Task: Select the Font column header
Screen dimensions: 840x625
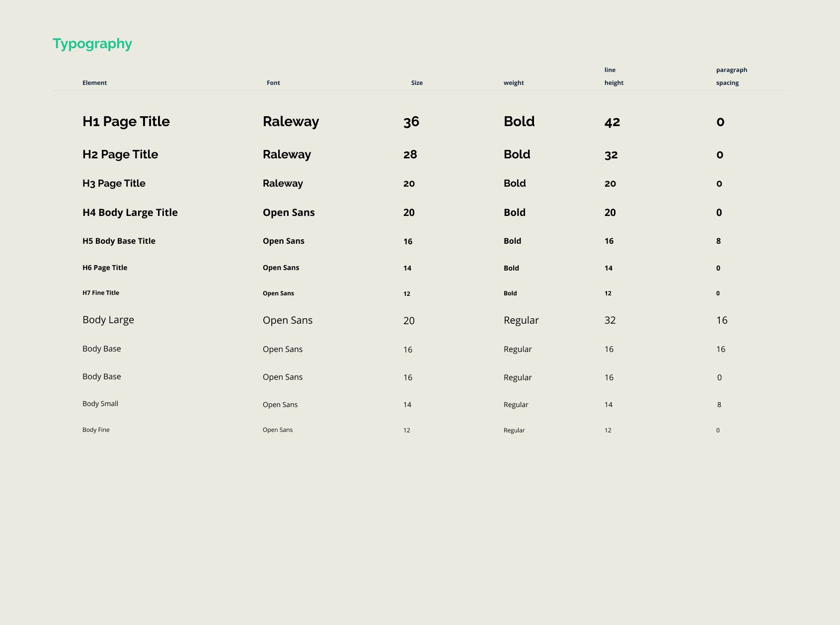Action: point(273,83)
